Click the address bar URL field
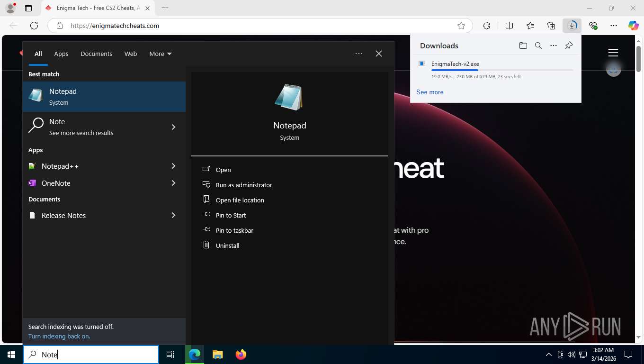This screenshot has width=644, height=364. coord(259,26)
